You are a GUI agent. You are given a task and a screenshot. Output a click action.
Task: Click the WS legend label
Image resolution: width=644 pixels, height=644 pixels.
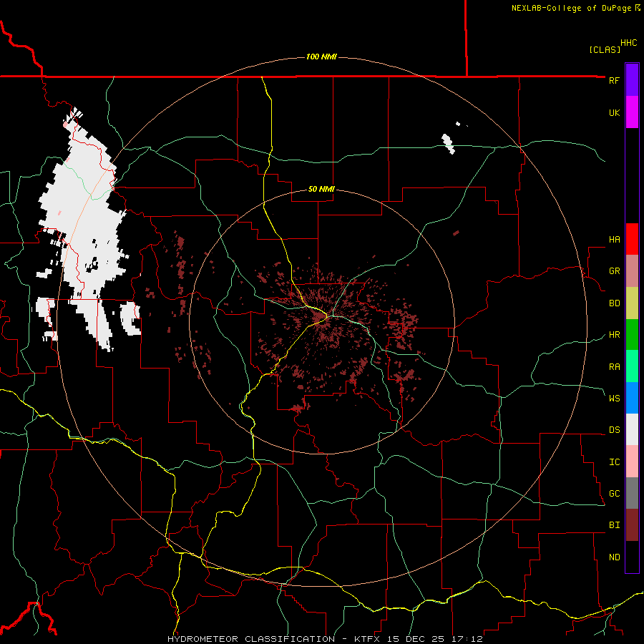coord(614,399)
